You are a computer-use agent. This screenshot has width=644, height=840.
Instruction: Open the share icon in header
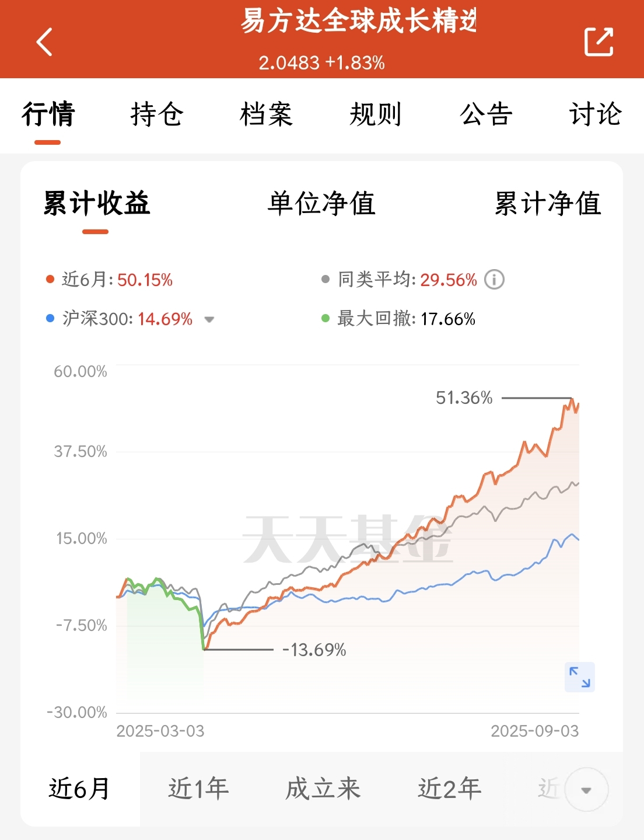coord(599,41)
